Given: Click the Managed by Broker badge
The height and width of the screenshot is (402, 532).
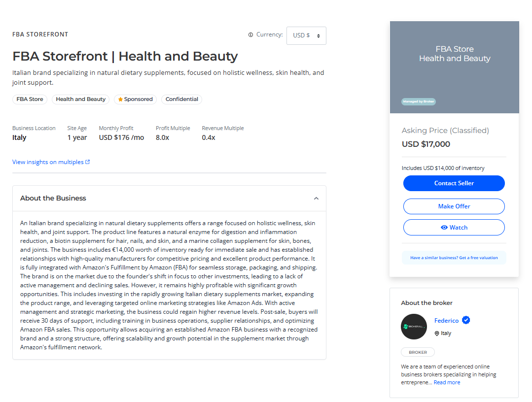Looking at the screenshot, I should click(418, 101).
